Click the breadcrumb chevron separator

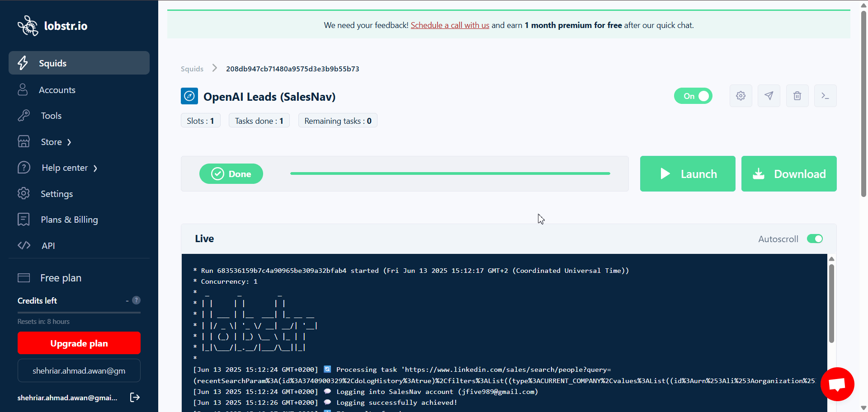click(x=215, y=68)
